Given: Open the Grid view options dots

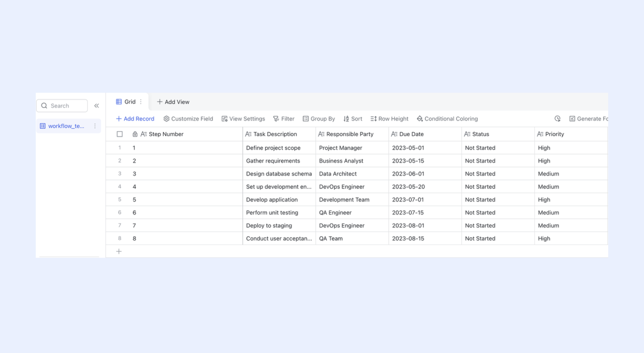Looking at the screenshot, I should tap(141, 102).
